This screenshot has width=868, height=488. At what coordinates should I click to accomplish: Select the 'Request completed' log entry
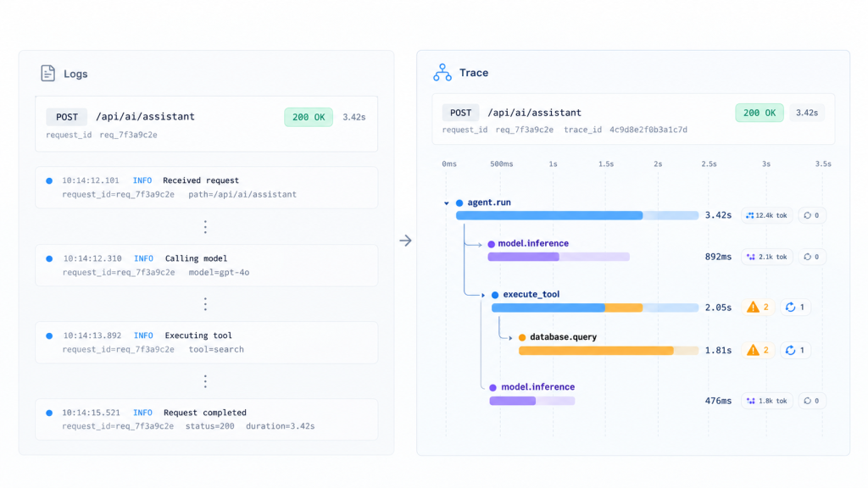pos(207,419)
